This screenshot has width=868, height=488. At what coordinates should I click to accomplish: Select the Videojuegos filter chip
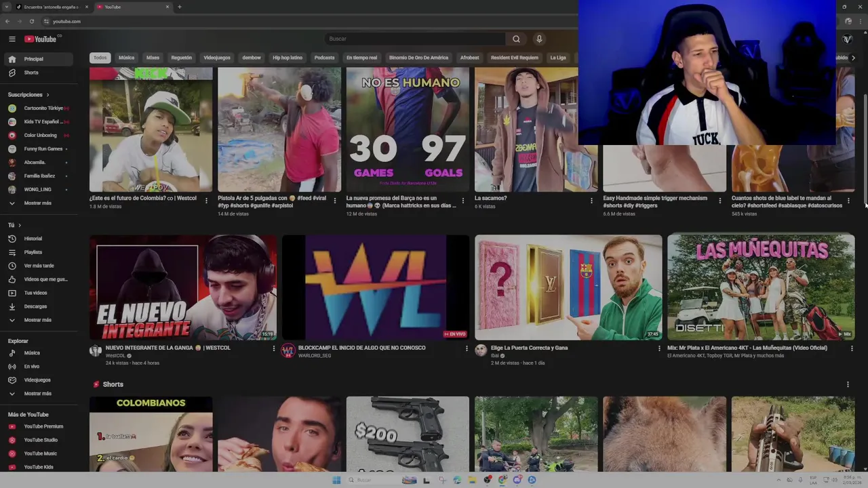(217, 58)
